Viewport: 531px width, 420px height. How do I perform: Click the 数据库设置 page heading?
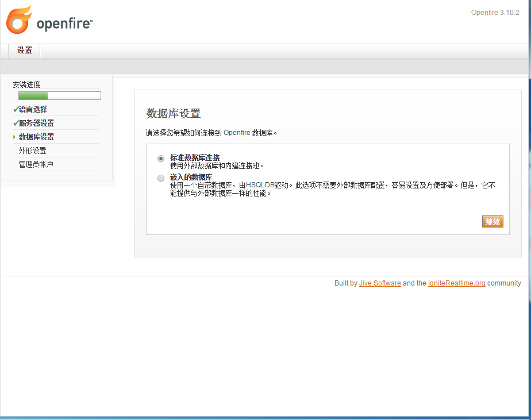[x=174, y=113]
